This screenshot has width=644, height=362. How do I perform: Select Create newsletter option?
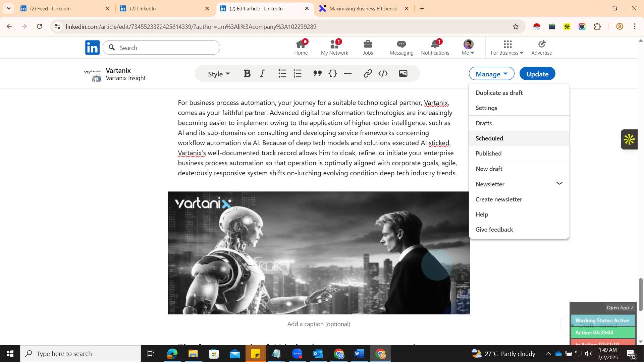click(x=519, y=199)
